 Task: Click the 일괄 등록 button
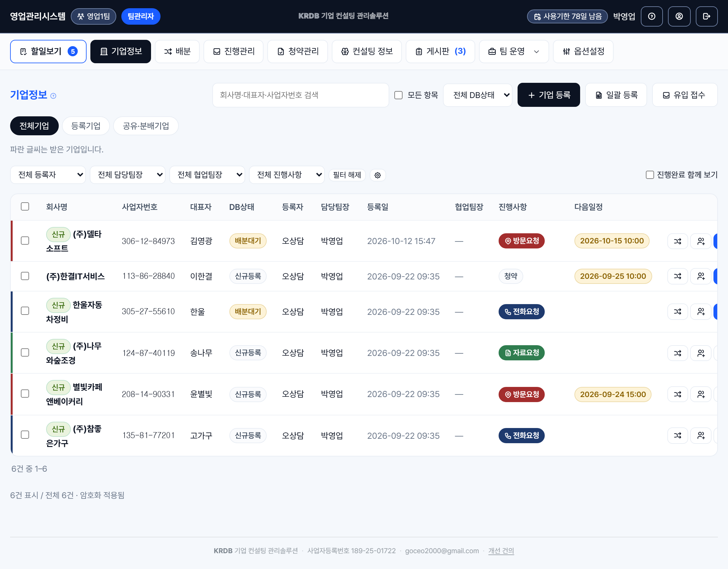[616, 95]
